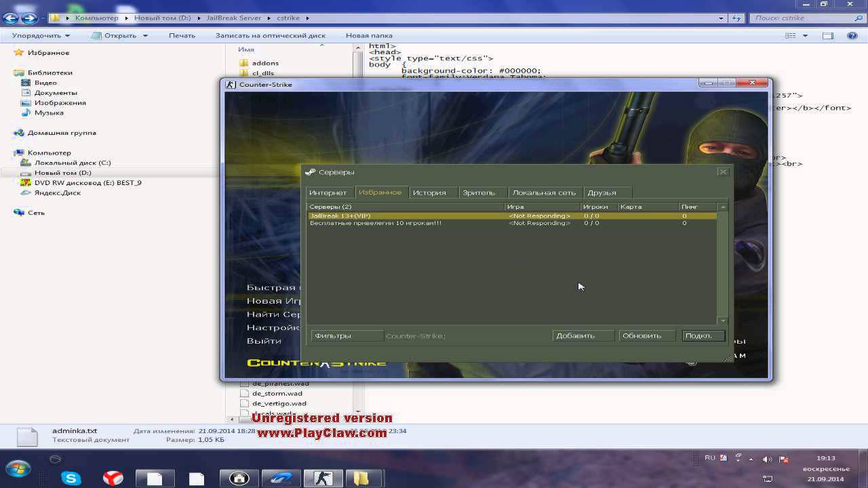
Task: Open the Упорядочить dropdown menu
Action: pyautogui.click(x=41, y=35)
